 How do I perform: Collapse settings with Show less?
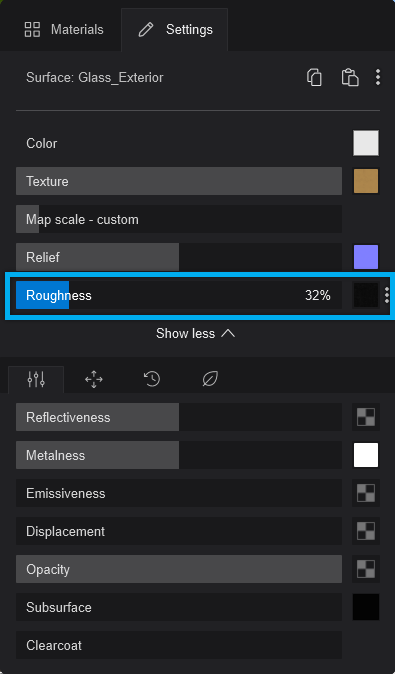tap(196, 334)
